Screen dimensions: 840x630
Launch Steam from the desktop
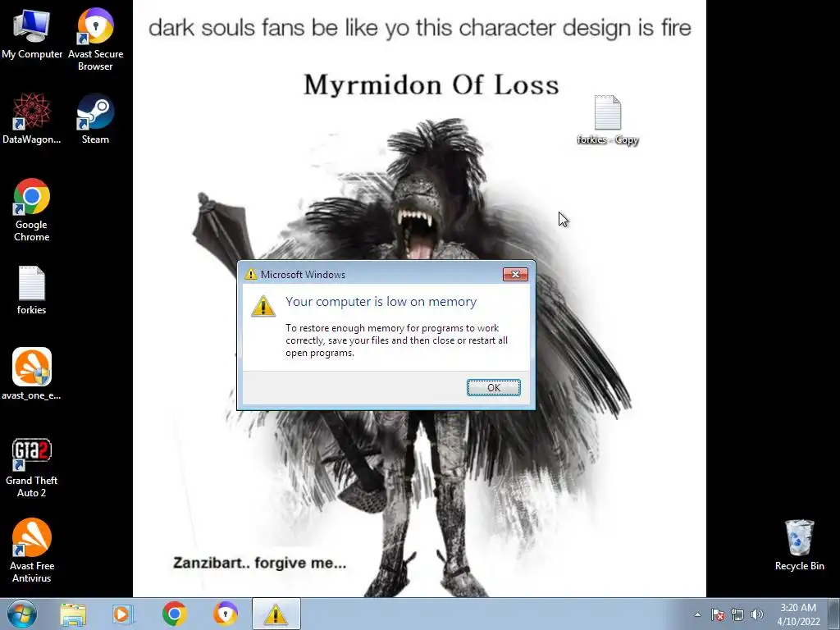(x=95, y=118)
